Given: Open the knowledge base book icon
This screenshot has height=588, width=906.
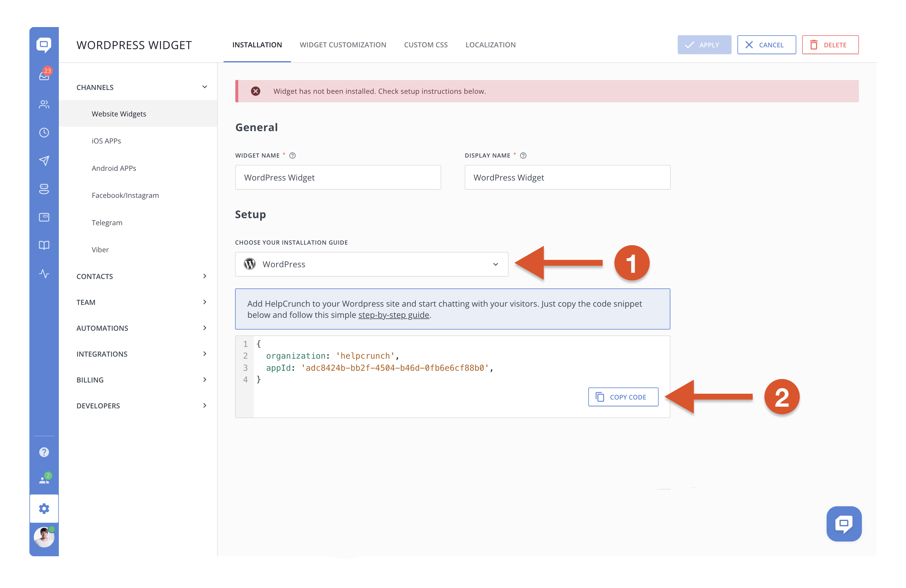Looking at the screenshot, I should [x=44, y=245].
